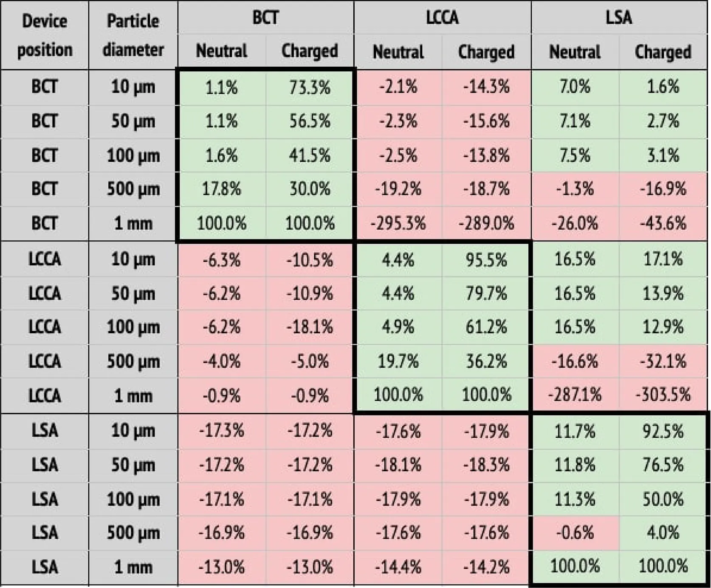The width and height of the screenshot is (711, 588).
Task: Select the cell showing 56.5%
Action: (310, 121)
